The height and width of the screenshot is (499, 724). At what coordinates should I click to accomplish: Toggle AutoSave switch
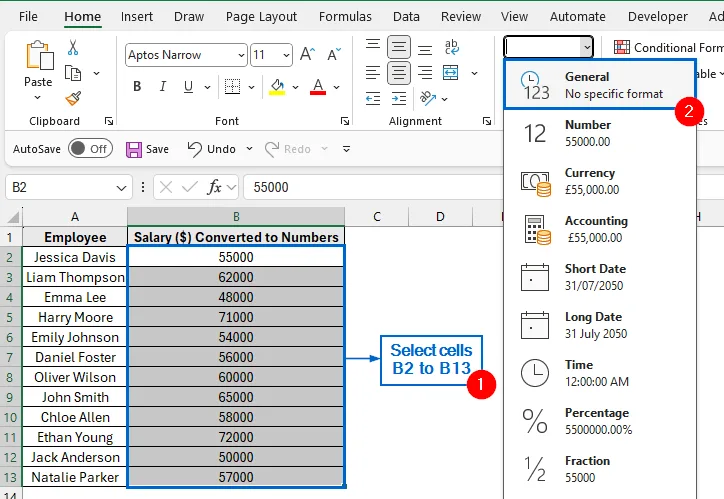90,149
